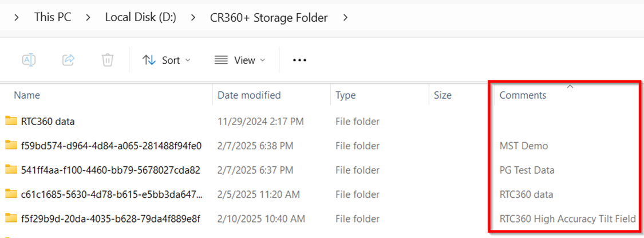Viewport: 644px width, 238px height.
Task: Sort by Date modified column header
Action: 249,95
